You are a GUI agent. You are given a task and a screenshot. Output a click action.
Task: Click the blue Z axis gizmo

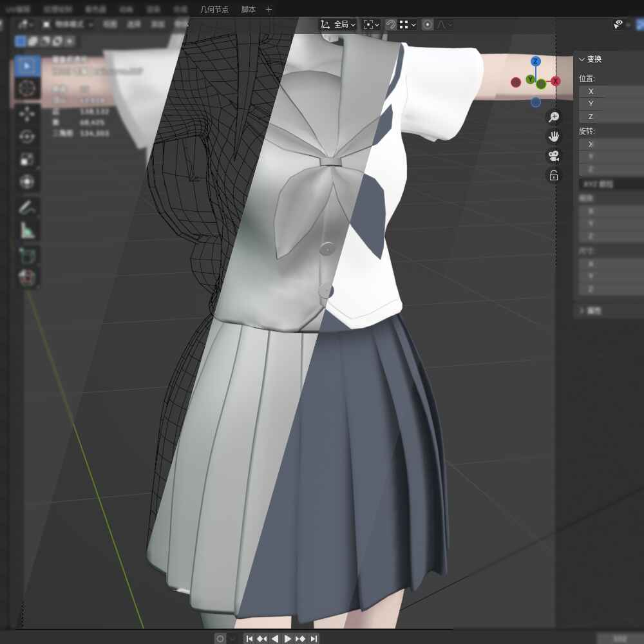[x=535, y=61]
